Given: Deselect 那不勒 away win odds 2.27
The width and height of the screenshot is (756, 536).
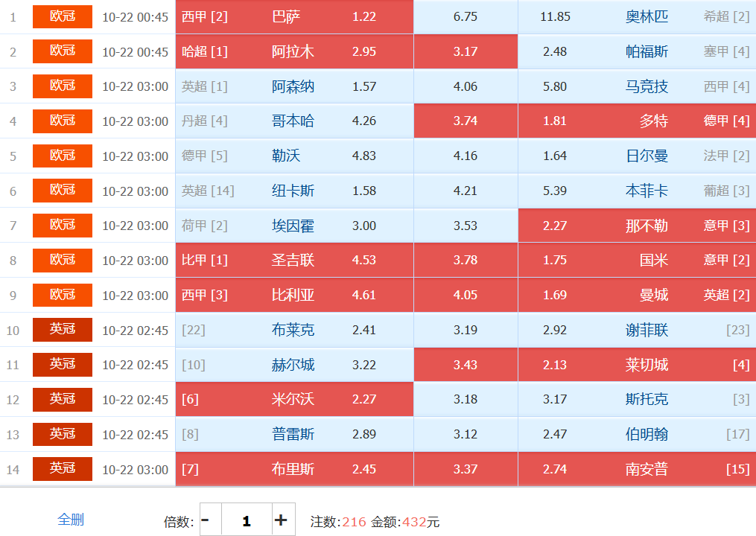Looking at the screenshot, I should pos(637,226).
